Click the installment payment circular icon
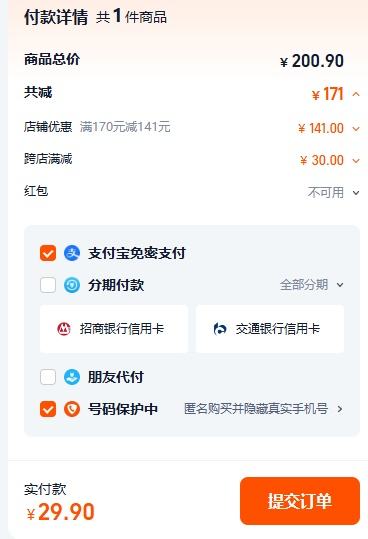This screenshot has width=368, height=539. click(x=72, y=285)
